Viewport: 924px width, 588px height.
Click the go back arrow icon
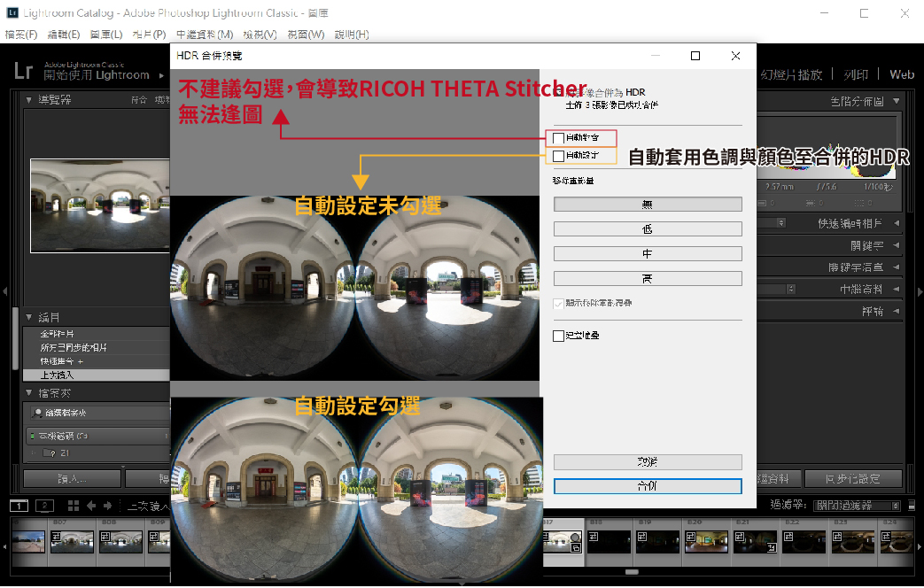click(90, 506)
